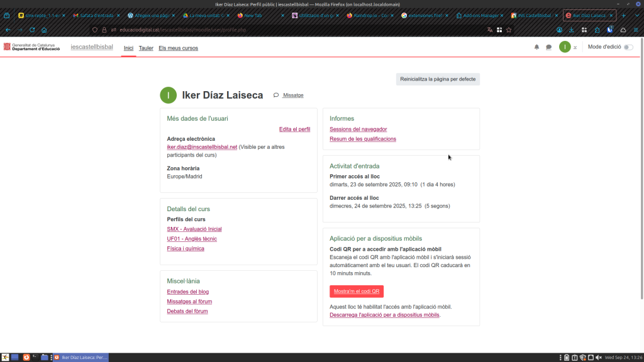Click the green user avatar in the header

[565, 47]
